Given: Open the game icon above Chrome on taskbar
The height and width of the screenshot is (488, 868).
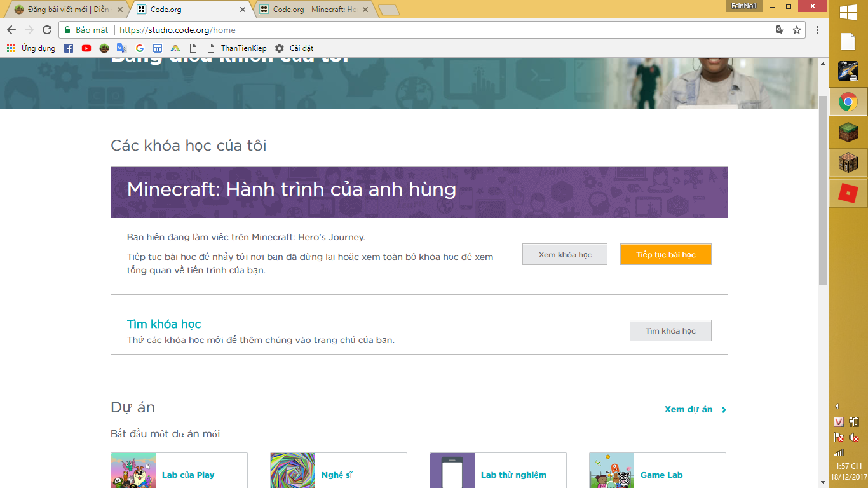Looking at the screenshot, I should pyautogui.click(x=848, y=71).
